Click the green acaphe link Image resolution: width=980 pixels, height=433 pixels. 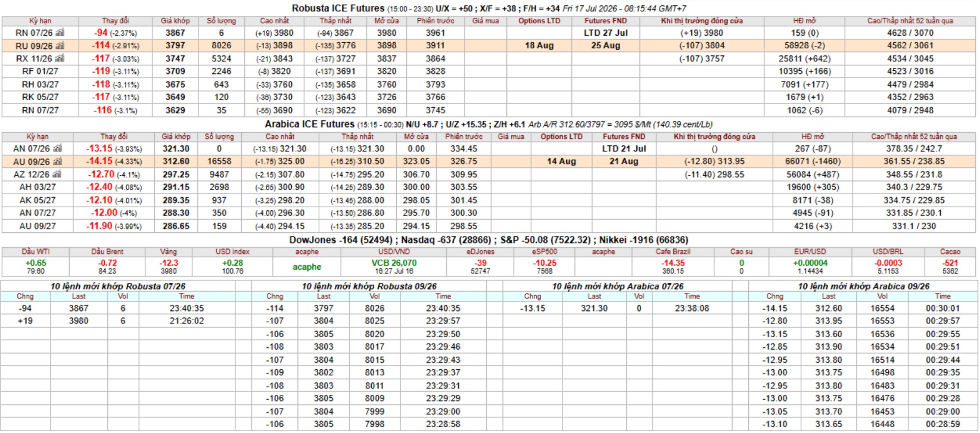pyautogui.click(x=307, y=267)
